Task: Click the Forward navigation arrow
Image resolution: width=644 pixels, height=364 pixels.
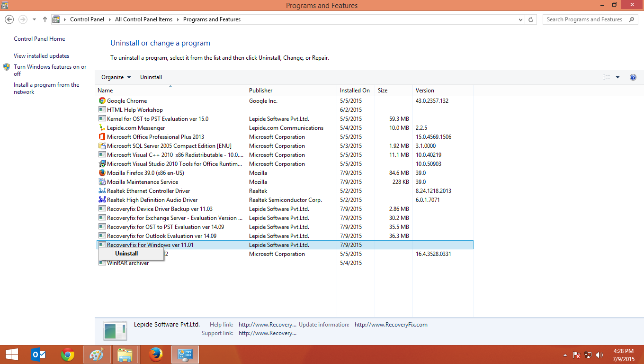Action: pos(22,19)
